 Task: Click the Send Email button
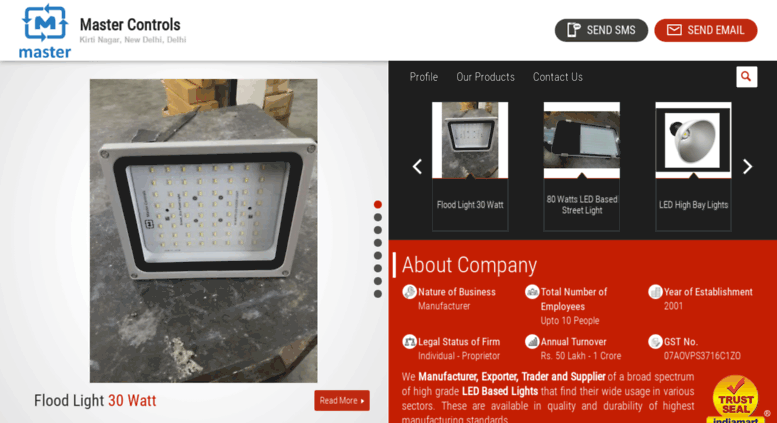click(706, 30)
